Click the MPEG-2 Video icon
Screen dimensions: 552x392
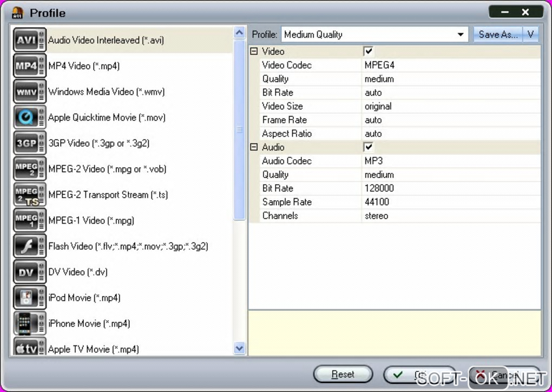tap(30, 169)
